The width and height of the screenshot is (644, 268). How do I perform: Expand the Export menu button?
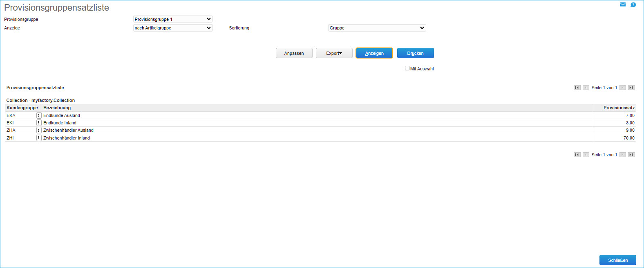point(334,53)
